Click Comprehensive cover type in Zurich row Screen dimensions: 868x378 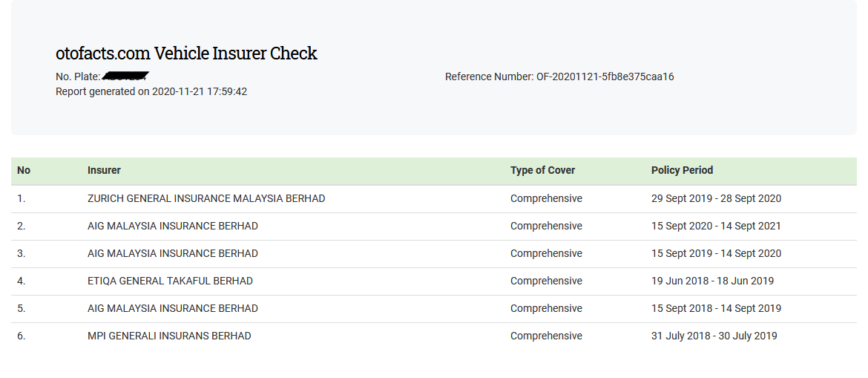(546, 198)
